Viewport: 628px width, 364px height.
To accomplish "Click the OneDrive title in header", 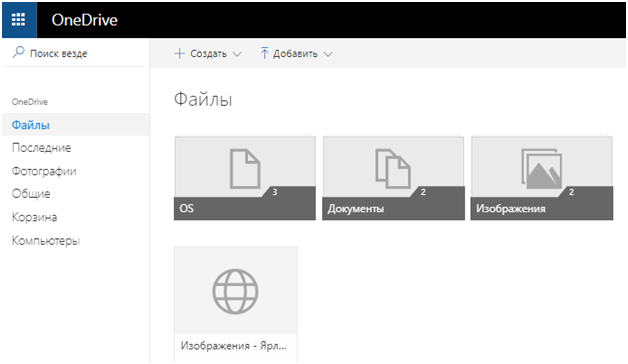I will click(85, 20).
